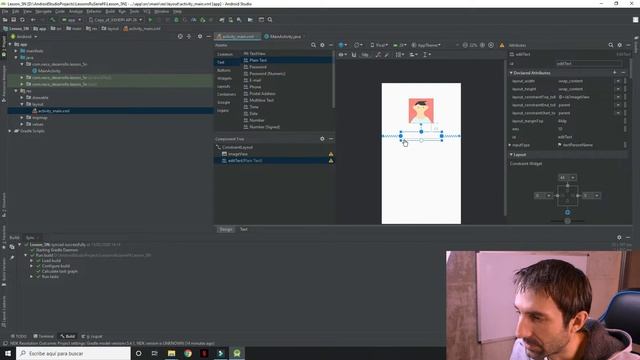Image resolution: width=640 pixels, height=360 pixels.
Task: Open the Window menu
Action: tap(162, 11)
